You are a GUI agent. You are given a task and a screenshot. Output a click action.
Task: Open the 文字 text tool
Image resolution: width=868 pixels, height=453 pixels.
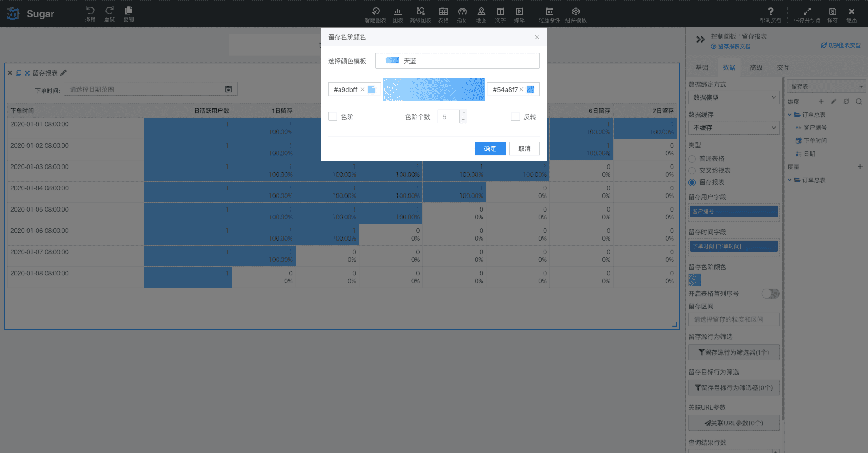pyautogui.click(x=500, y=15)
